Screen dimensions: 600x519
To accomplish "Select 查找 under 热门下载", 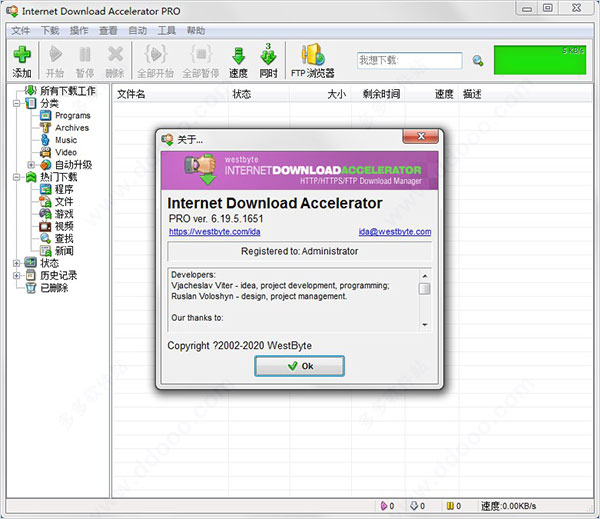I will [64, 238].
